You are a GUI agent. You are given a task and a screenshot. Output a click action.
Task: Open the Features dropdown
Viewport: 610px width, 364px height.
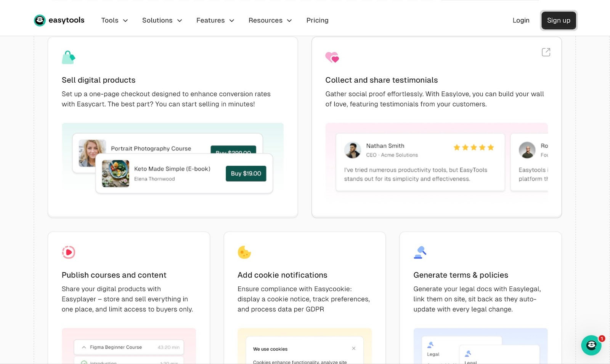(215, 20)
